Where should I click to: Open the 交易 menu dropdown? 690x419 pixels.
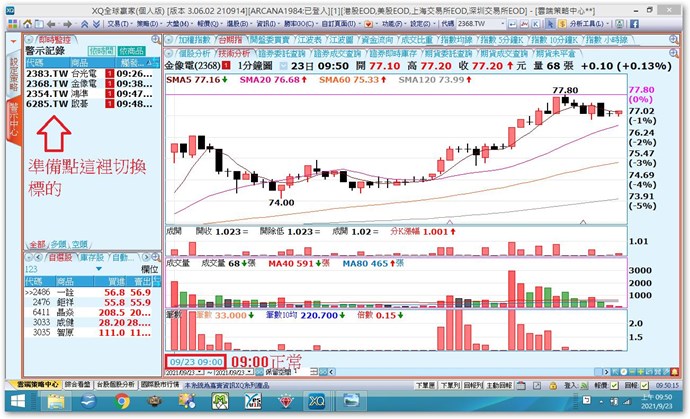point(116,20)
